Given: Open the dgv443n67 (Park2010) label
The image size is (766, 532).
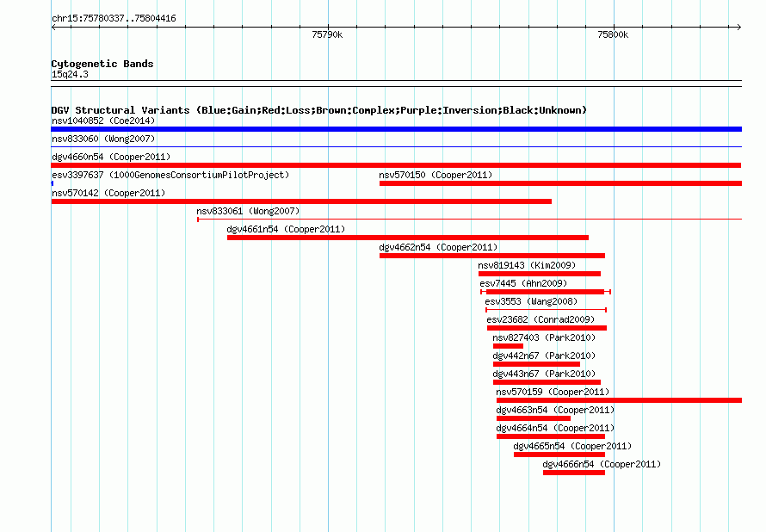Looking at the screenshot, I should click(x=544, y=374).
